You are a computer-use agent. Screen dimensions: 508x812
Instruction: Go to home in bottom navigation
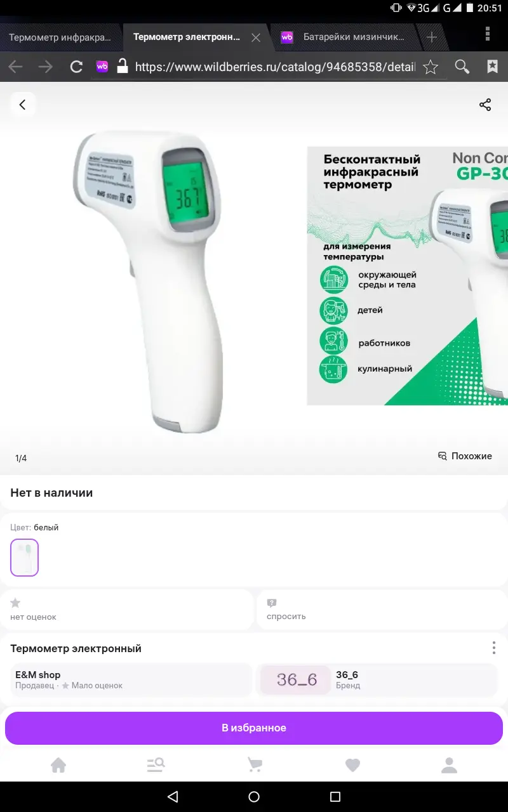pyautogui.click(x=58, y=765)
